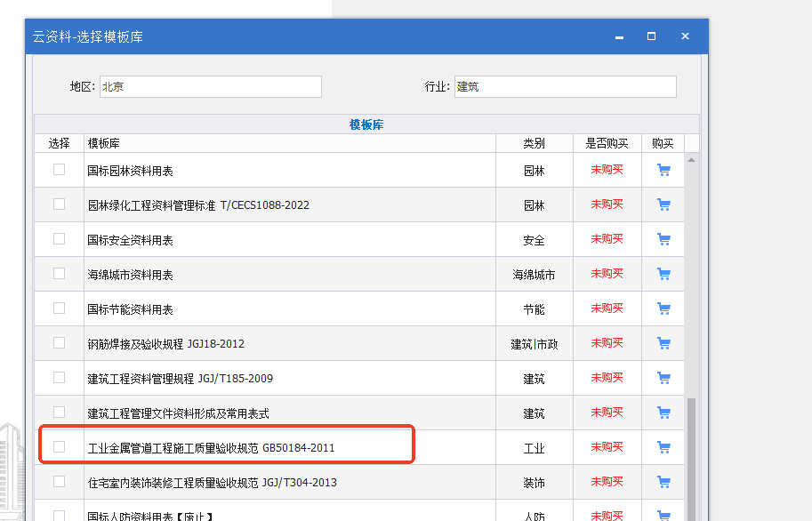Click cart icon for 园林绿化工程资料管理标准 row
This screenshot has height=521, width=812.
[x=663, y=204]
